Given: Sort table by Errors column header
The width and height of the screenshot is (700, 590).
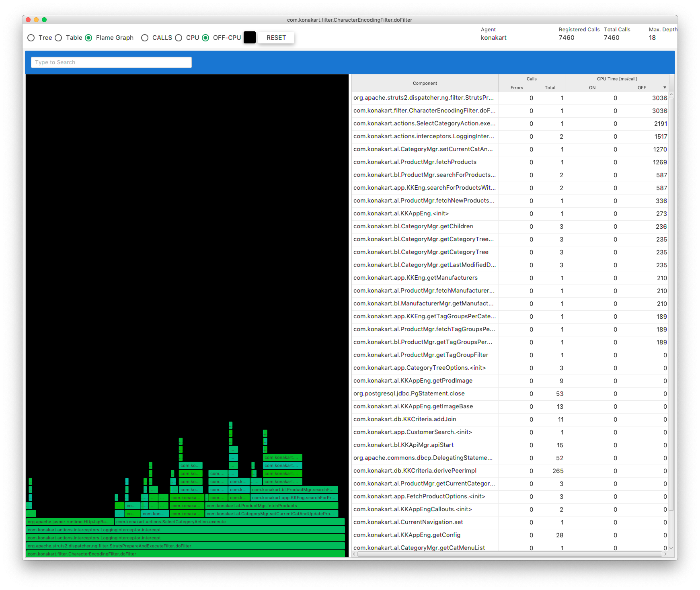Looking at the screenshot, I should [517, 88].
